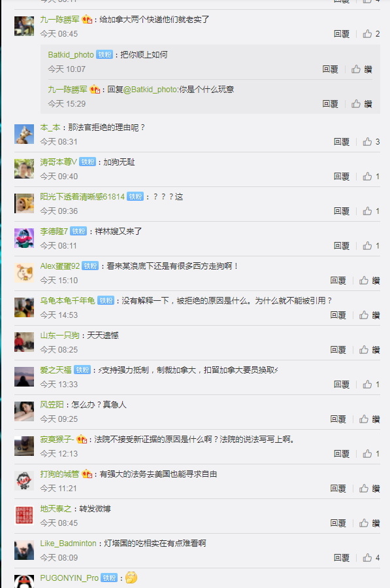Viewport: 390px width, 588px height.
Task: Open 地天泰之's profile via username
Action: pos(56,508)
